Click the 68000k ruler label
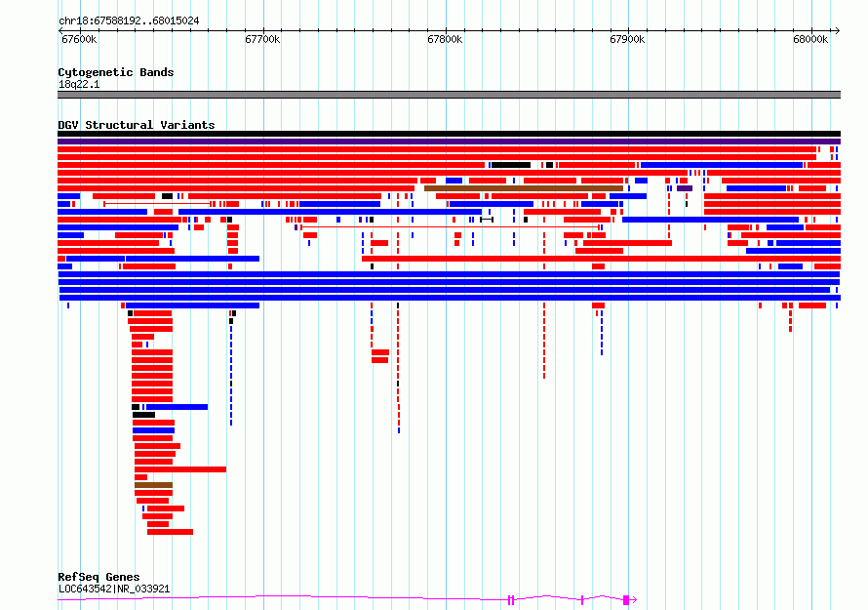Image resolution: width=868 pixels, height=610 pixels. click(810, 39)
